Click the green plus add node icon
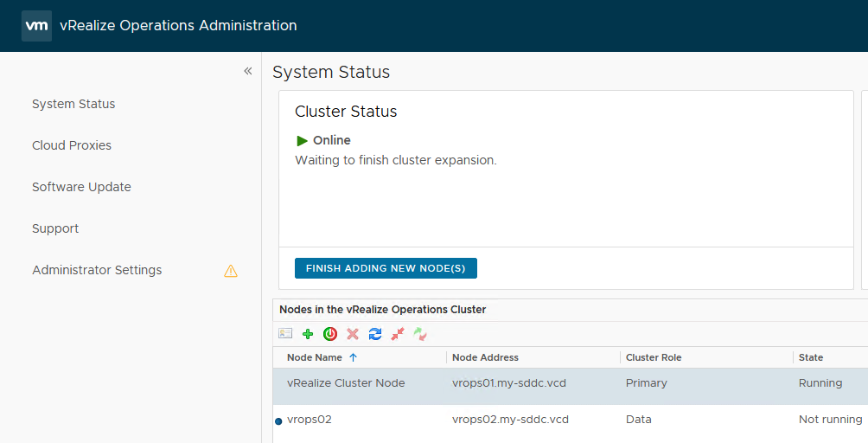 (308, 334)
